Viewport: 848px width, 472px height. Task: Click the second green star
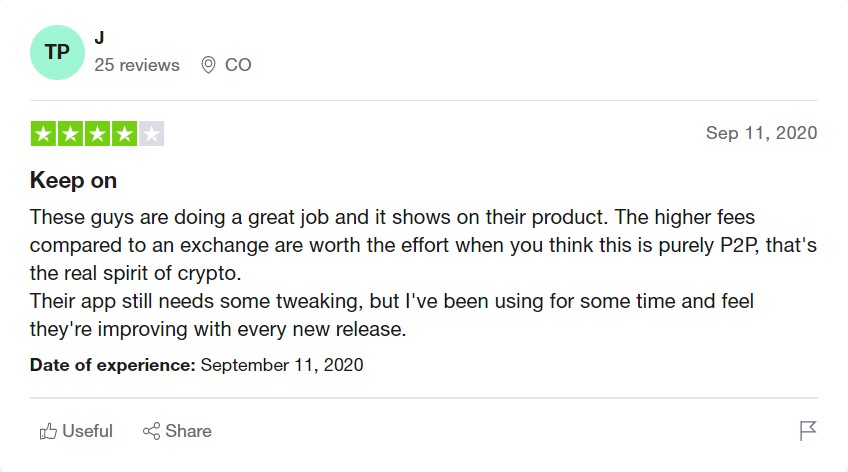70,134
